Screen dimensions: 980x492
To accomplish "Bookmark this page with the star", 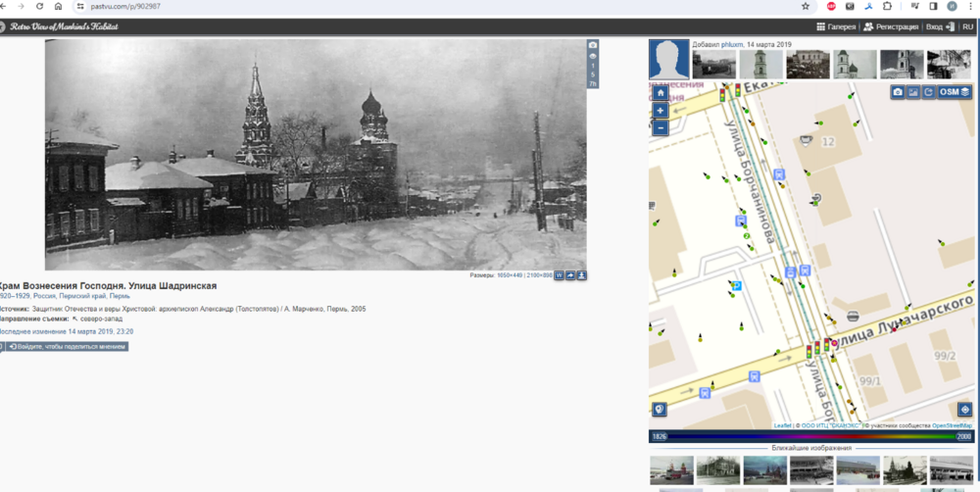I will (x=805, y=6).
